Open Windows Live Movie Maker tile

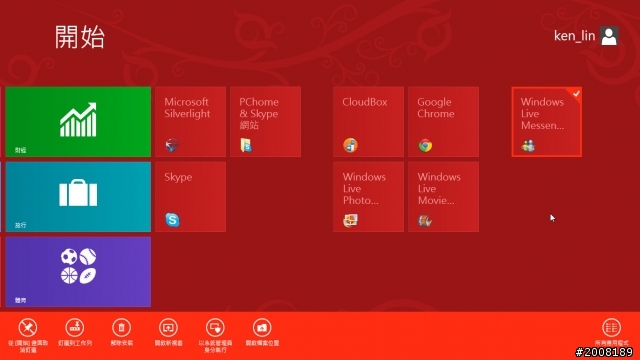443,197
